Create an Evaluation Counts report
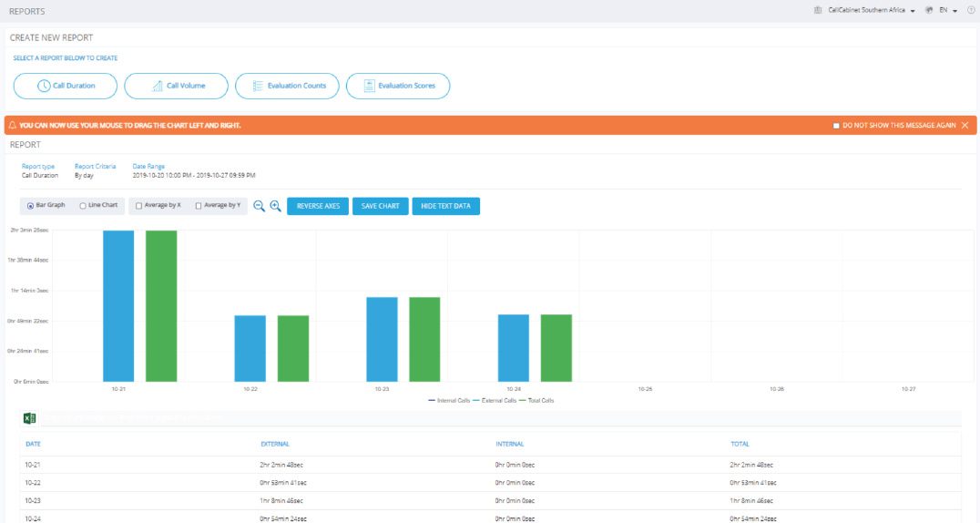 (287, 86)
